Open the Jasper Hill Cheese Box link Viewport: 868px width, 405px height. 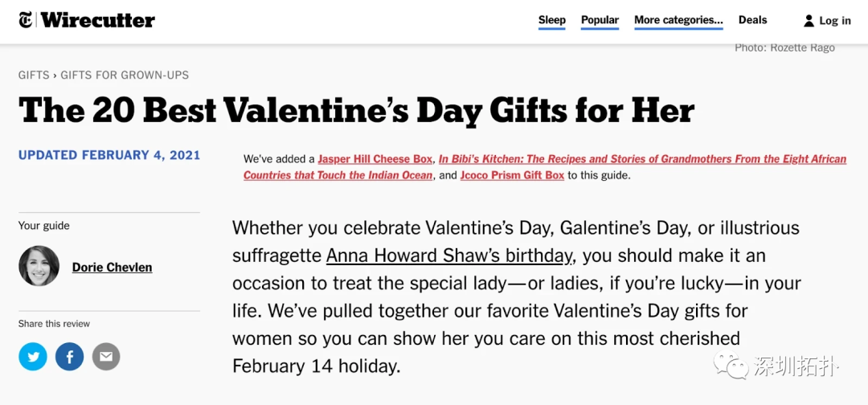pos(375,159)
